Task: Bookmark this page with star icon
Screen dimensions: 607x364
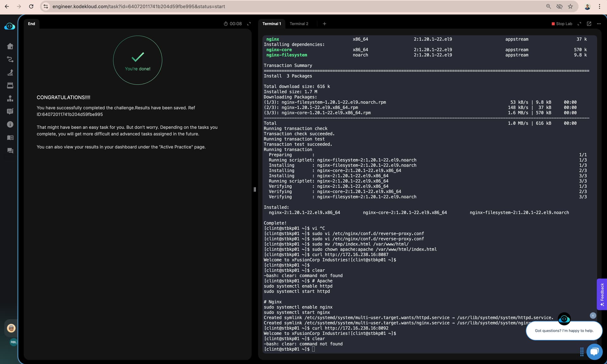Action: tap(570, 6)
